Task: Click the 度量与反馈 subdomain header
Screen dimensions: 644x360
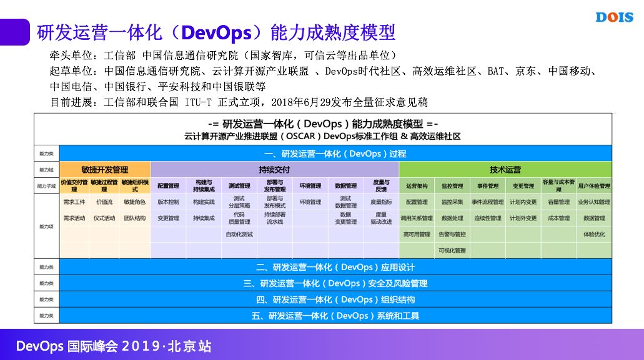Action: tap(381, 186)
